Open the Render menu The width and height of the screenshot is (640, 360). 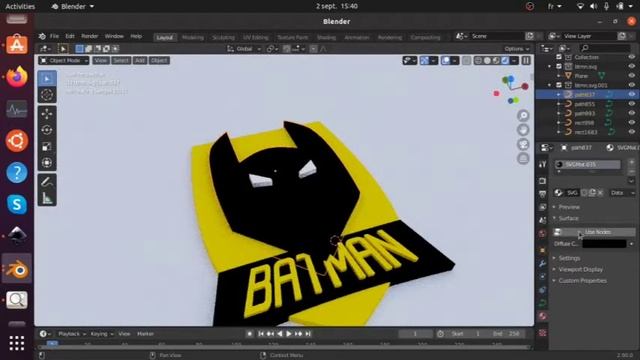tap(89, 36)
